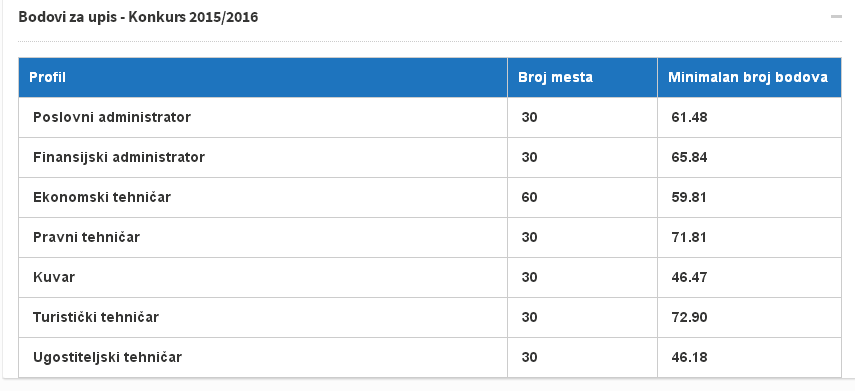The height and width of the screenshot is (391, 855).
Task: Click the 72.90 points value
Action: 689,317
